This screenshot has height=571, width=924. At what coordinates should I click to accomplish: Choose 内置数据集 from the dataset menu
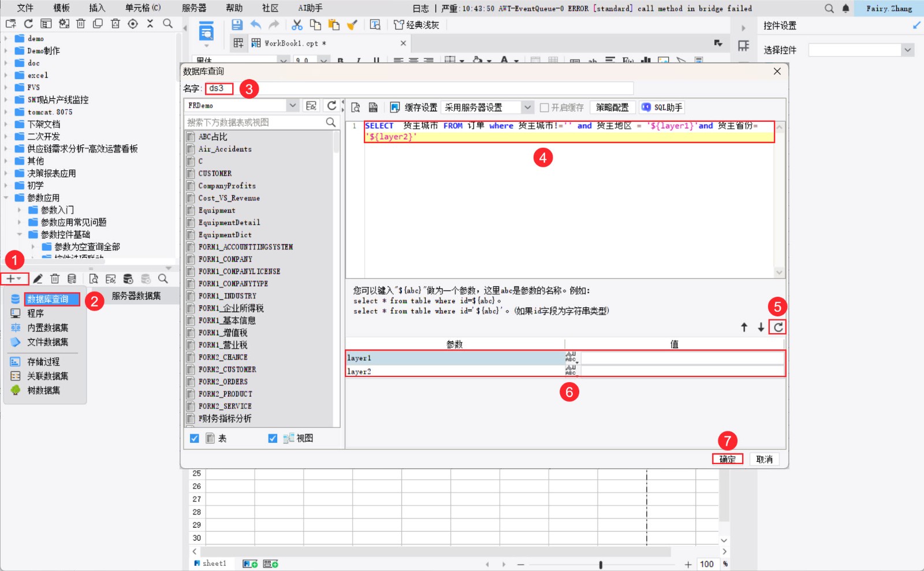pyautogui.click(x=47, y=328)
